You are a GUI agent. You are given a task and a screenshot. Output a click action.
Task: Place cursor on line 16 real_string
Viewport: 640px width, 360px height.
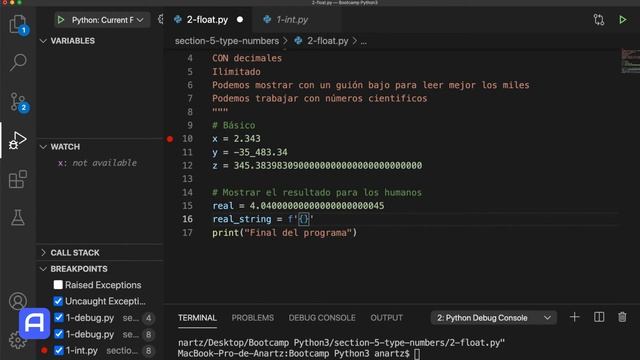coord(242,219)
